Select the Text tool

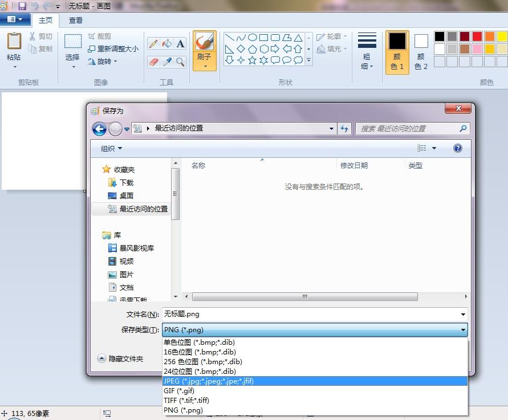181,43
